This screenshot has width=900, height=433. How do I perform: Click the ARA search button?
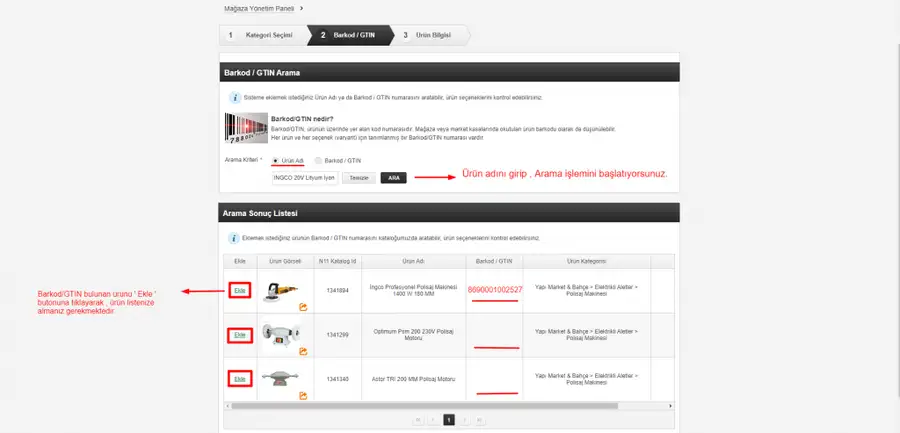[393, 178]
